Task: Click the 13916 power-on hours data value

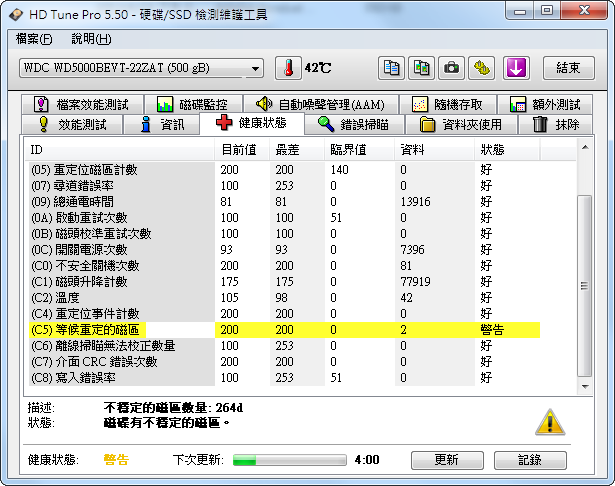Action: 415,202
